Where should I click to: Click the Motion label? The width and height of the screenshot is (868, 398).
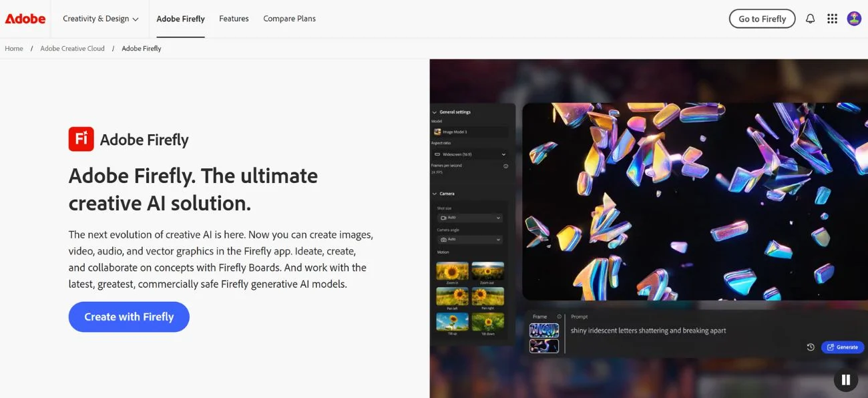click(443, 252)
